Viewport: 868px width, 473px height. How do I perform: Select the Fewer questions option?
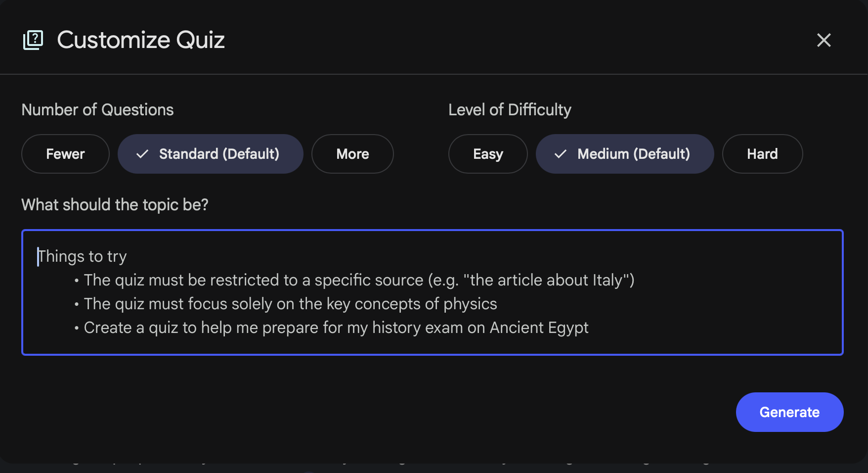tap(65, 154)
